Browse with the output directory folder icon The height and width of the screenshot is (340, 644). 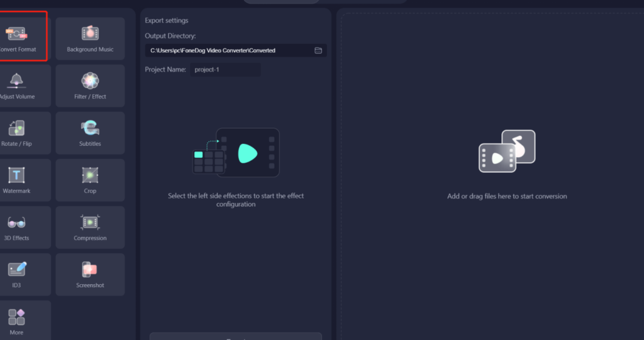[318, 50]
